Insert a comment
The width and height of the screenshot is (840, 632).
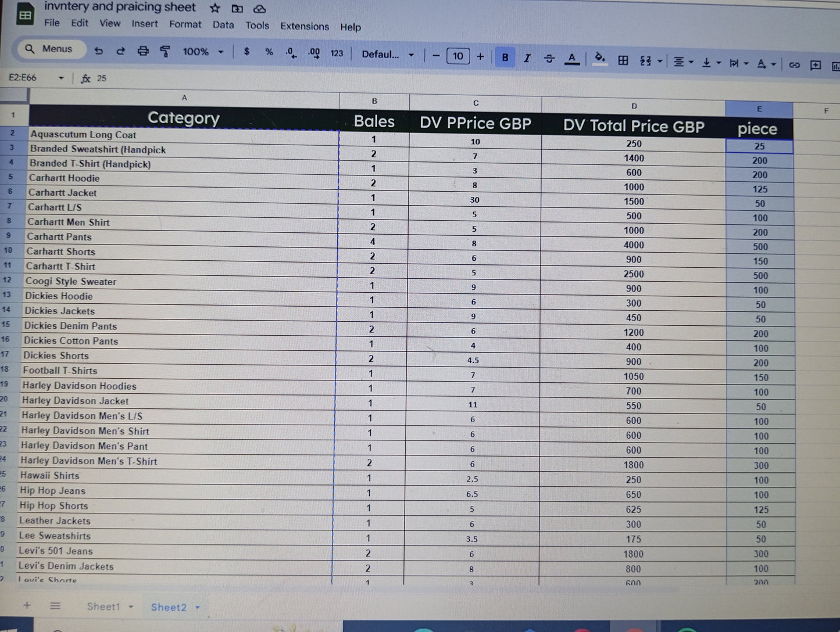point(816,65)
